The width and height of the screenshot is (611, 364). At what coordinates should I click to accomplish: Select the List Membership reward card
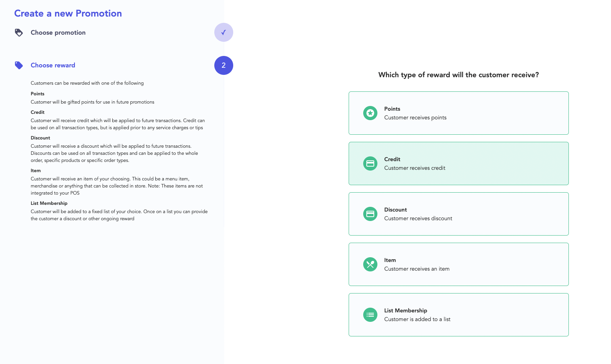459,315
